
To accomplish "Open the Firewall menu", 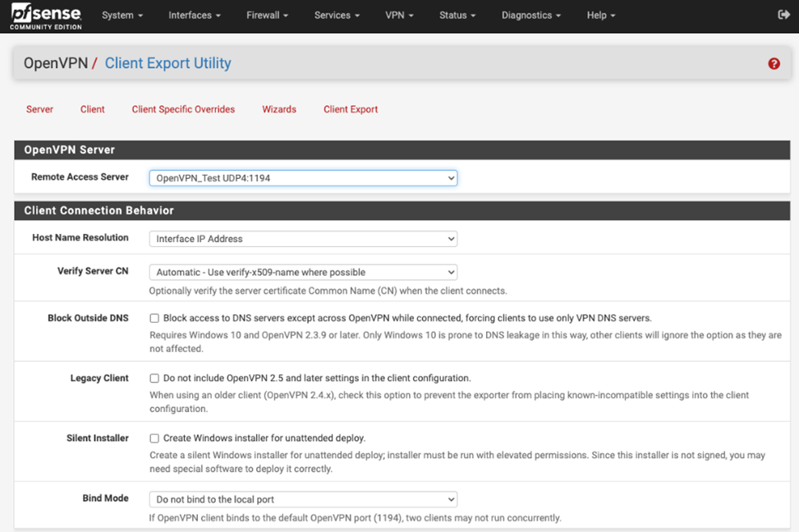I will tap(267, 16).
